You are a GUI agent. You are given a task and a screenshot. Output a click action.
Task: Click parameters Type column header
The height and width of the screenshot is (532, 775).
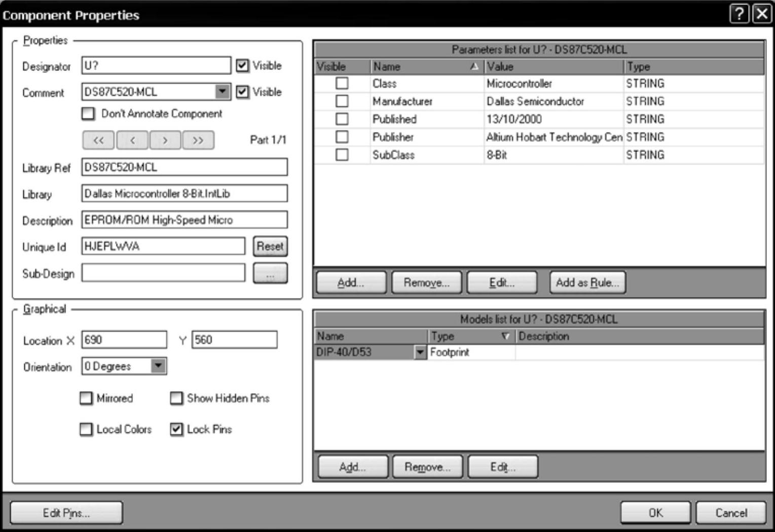(x=694, y=66)
